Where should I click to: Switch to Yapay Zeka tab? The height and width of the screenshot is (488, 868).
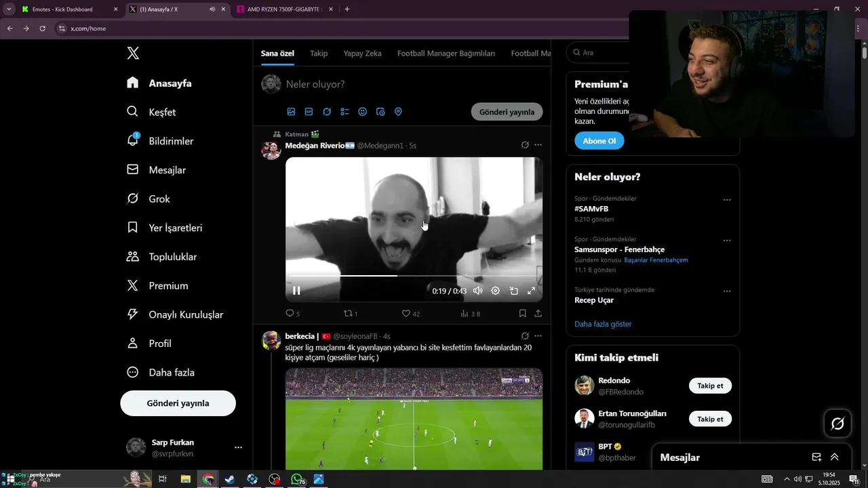click(x=362, y=54)
